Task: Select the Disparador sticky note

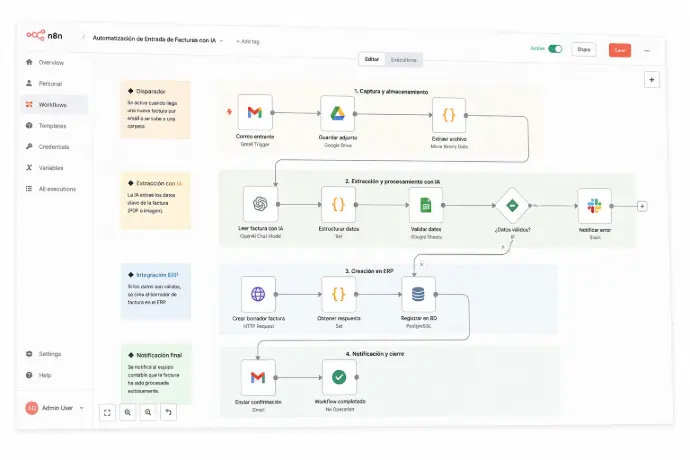Action: click(x=155, y=110)
